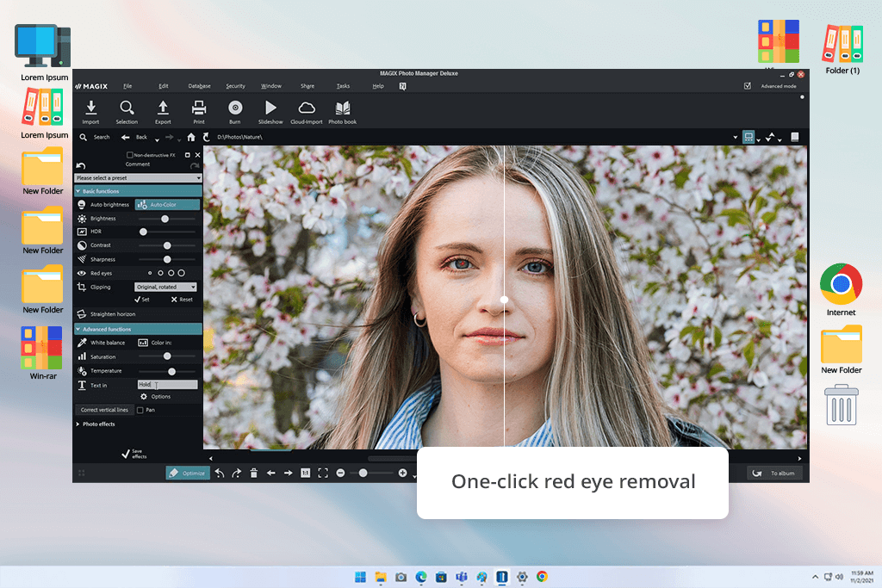Open the Burn disc tool
This screenshot has width=882, height=588.
pyautogui.click(x=235, y=112)
